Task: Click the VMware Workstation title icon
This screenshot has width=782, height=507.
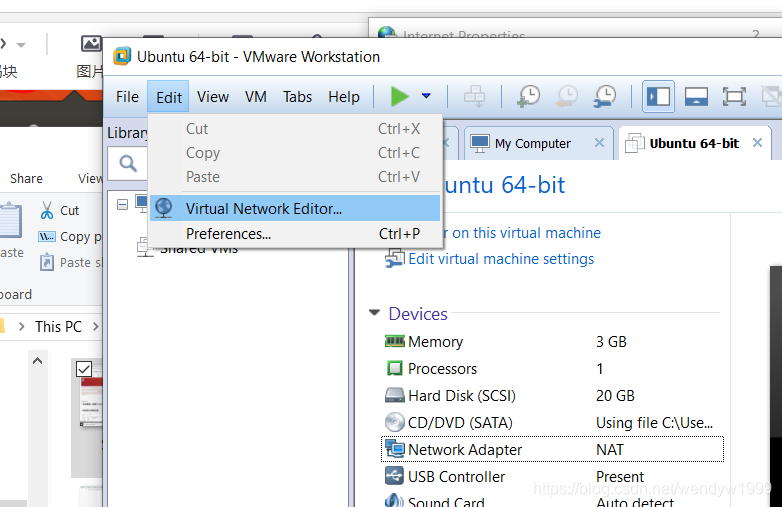Action: click(122, 56)
